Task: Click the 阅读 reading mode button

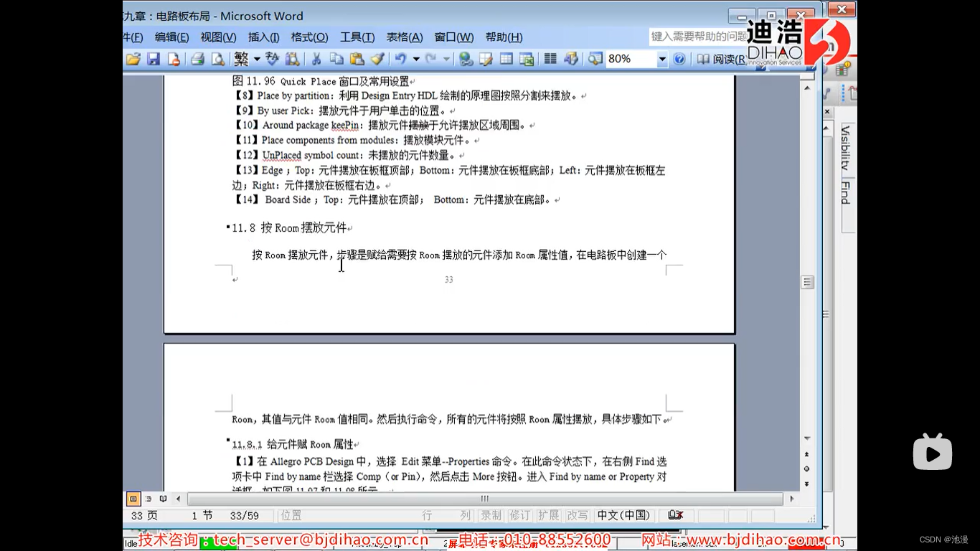Action: pyautogui.click(x=721, y=59)
